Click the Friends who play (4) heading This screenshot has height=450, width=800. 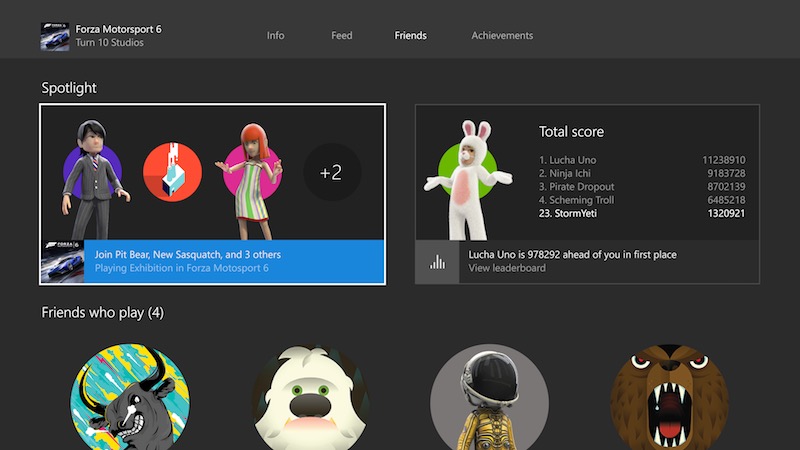[103, 312]
